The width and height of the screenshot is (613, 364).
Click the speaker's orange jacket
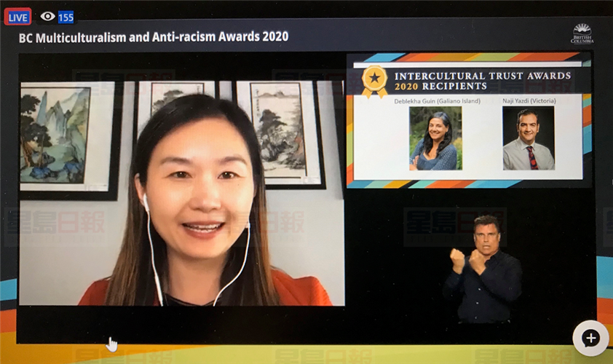pyautogui.click(x=291, y=291)
